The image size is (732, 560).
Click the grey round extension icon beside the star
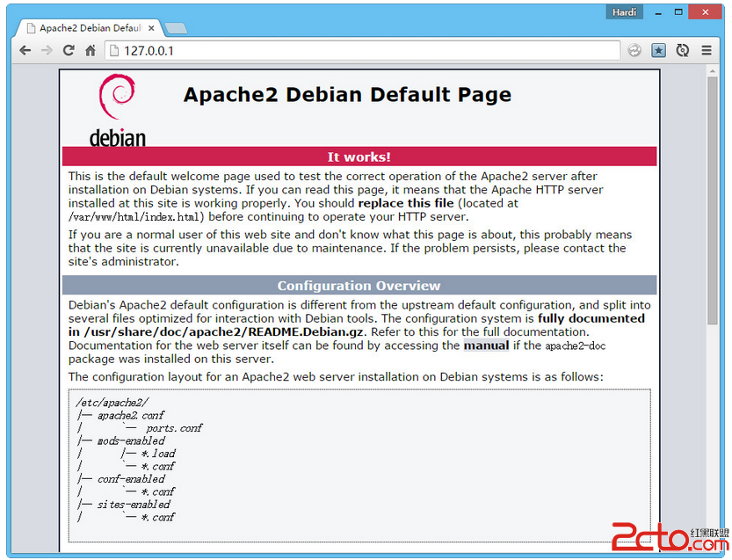click(634, 50)
